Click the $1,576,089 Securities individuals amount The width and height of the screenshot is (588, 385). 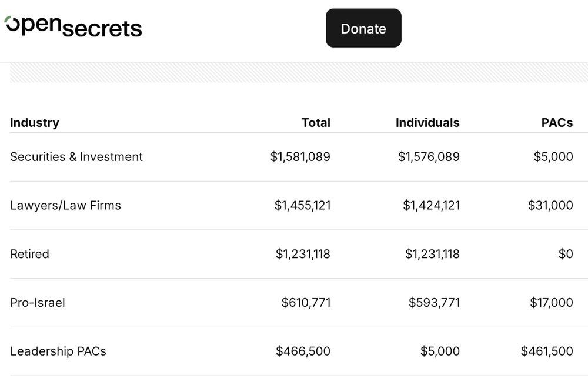click(x=429, y=157)
